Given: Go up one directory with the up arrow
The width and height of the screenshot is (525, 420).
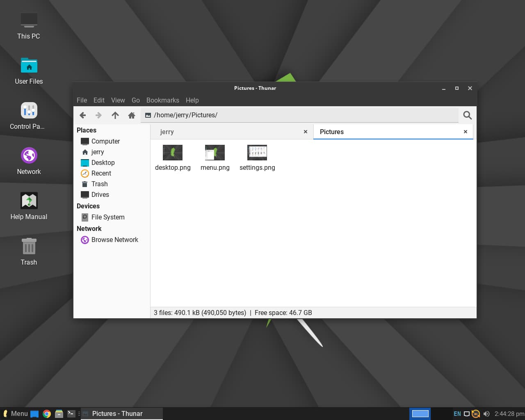Looking at the screenshot, I should point(115,115).
